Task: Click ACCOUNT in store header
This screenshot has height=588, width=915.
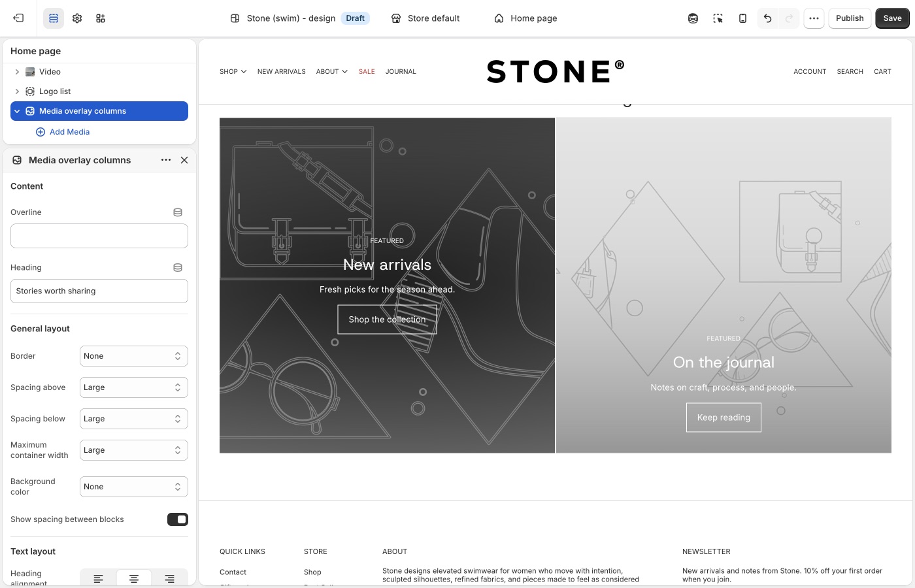Action: coord(810,72)
